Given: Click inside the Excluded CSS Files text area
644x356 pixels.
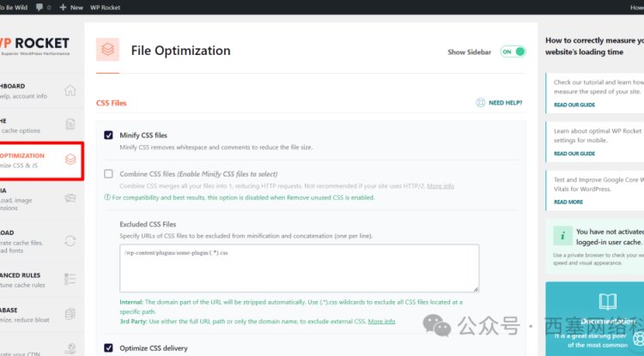Looking at the screenshot, I should pos(299,268).
